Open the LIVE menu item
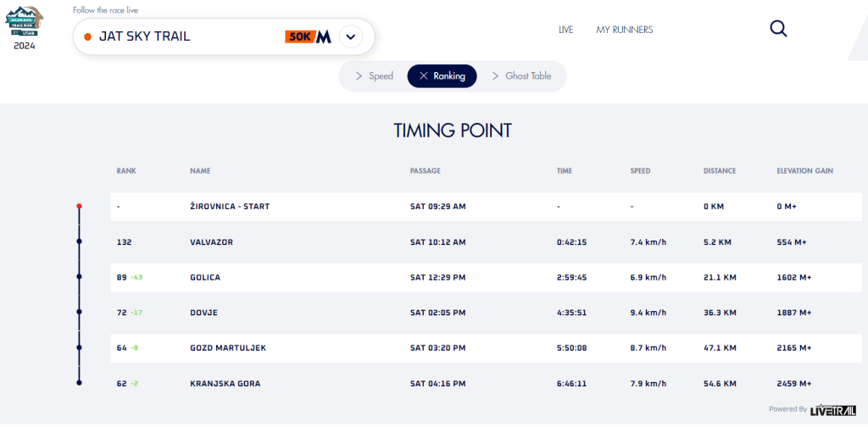868x427 pixels. click(x=566, y=30)
